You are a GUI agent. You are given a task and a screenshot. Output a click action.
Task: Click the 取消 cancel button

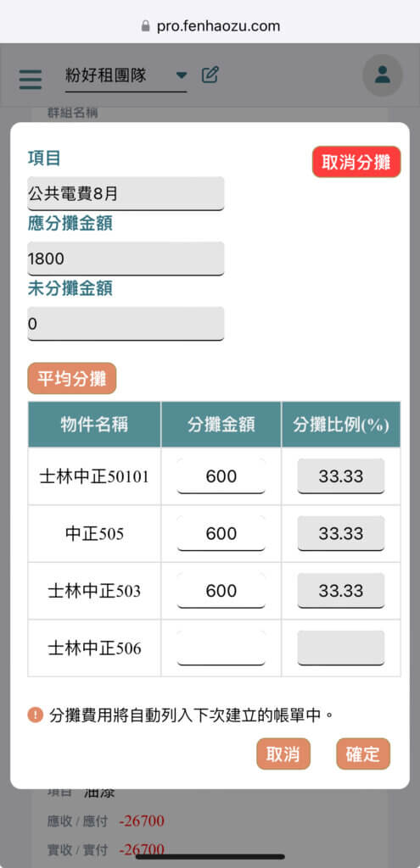pos(283,754)
